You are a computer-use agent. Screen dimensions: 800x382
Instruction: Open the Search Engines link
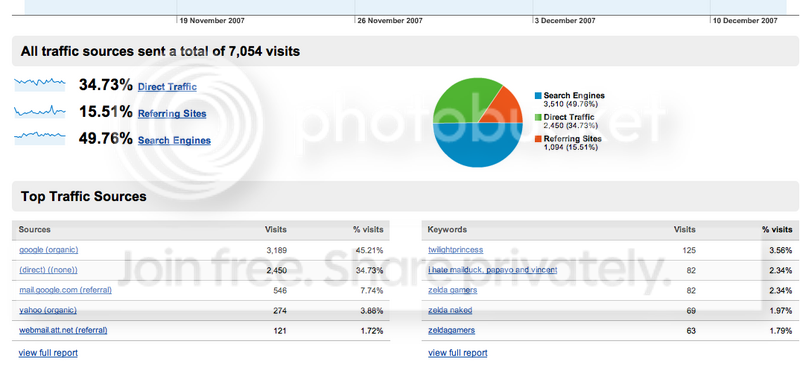point(174,140)
